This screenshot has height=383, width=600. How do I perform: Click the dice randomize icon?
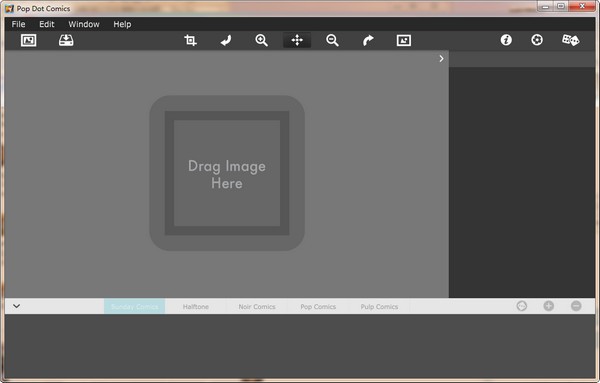point(571,40)
